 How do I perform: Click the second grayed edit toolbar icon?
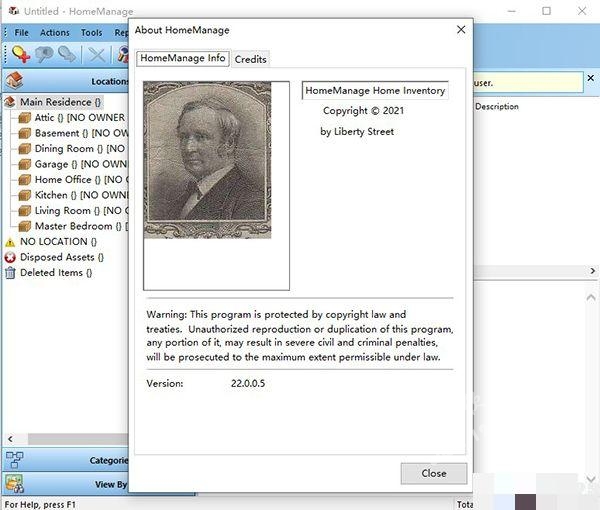(67, 54)
